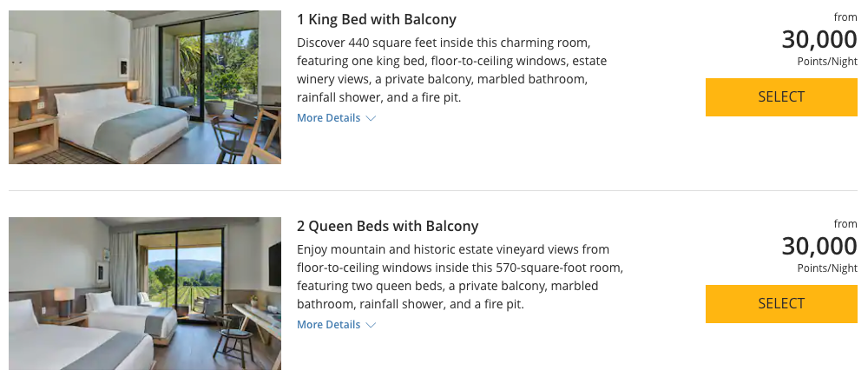Click the divider line between room listings
The width and height of the screenshot is (868, 377).
click(433, 190)
